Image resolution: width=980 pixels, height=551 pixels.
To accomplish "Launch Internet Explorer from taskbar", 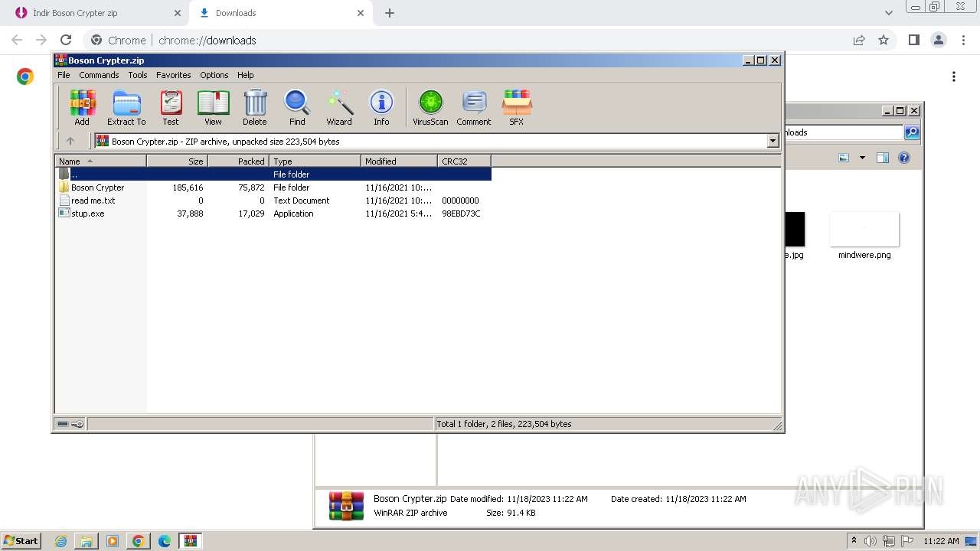I will click(60, 541).
